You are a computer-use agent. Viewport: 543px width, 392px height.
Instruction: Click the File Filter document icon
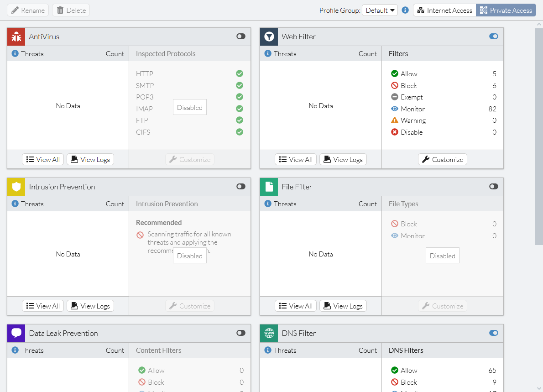point(269,187)
